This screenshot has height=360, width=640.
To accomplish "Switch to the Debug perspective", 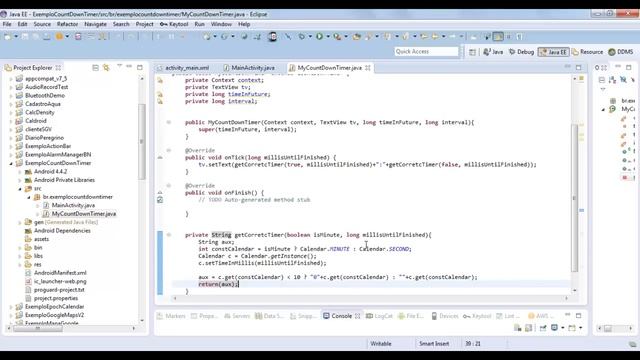I will pos(521,52).
